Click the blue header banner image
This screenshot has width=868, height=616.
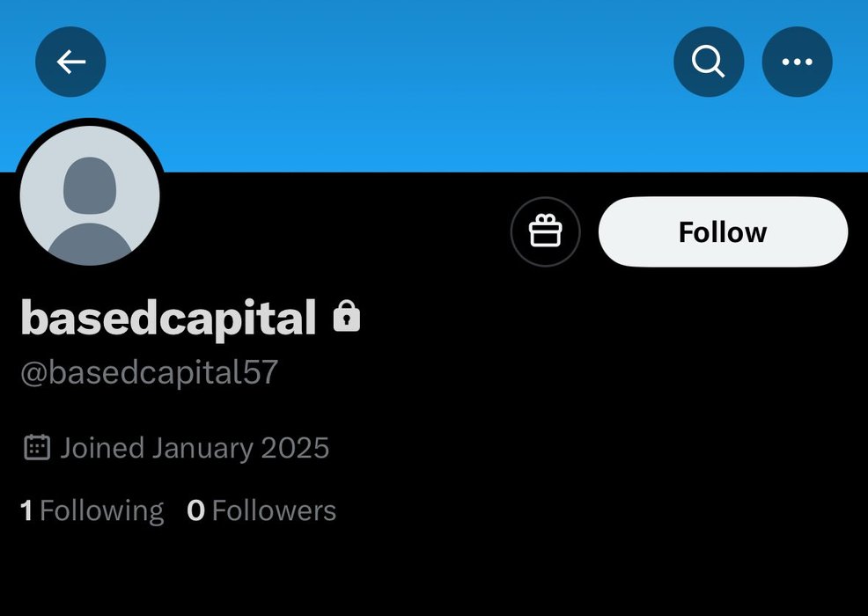click(434, 85)
